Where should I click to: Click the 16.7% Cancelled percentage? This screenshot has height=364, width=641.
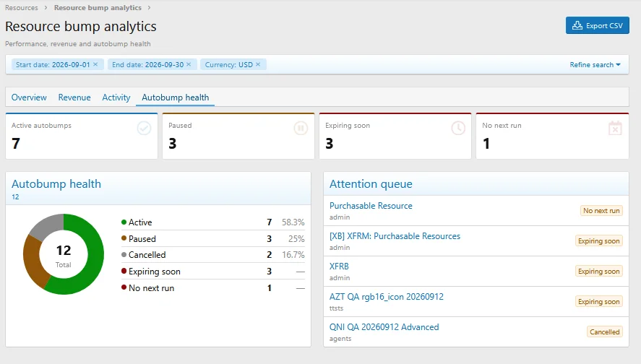293,255
